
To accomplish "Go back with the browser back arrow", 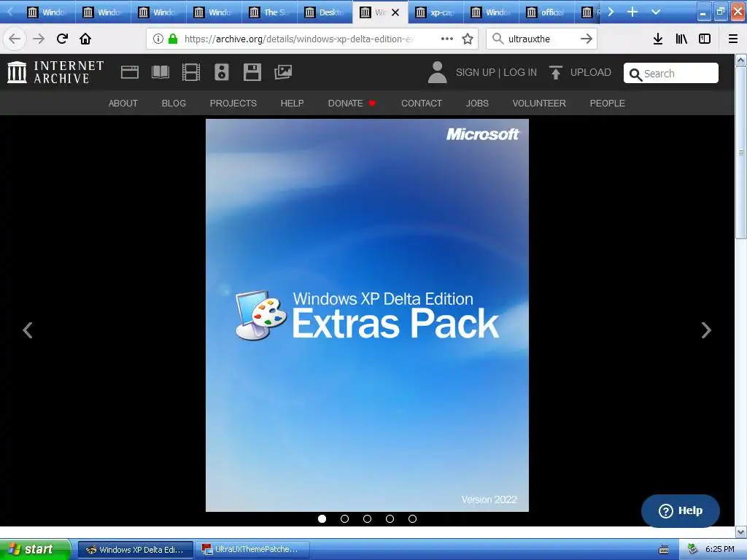I will [x=15, y=39].
